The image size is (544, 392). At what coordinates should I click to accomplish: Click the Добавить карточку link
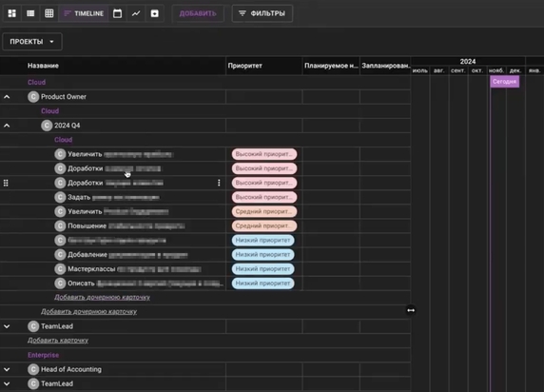coord(58,341)
